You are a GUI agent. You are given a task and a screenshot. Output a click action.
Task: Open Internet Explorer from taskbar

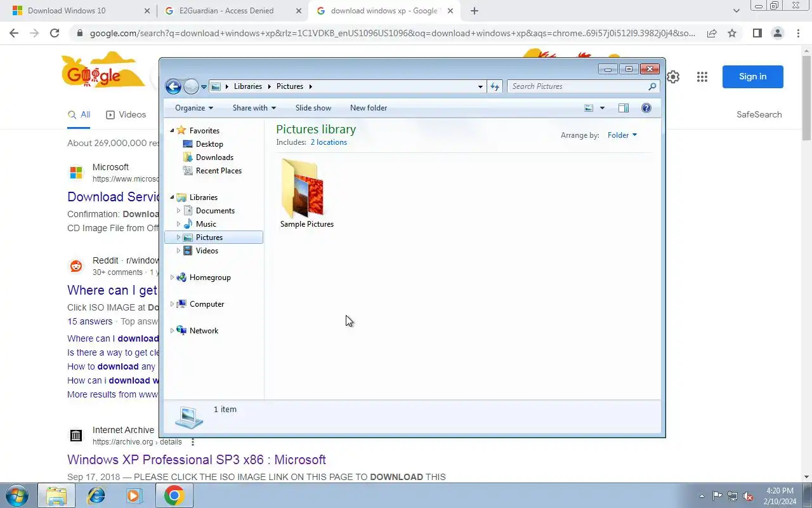click(x=96, y=495)
